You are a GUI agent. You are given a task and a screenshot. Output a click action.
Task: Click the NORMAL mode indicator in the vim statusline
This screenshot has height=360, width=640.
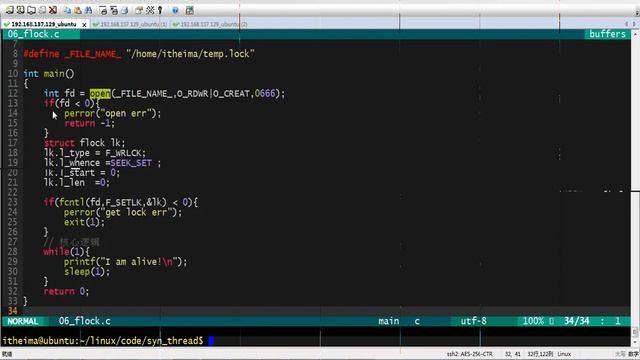(x=23, y=321)
